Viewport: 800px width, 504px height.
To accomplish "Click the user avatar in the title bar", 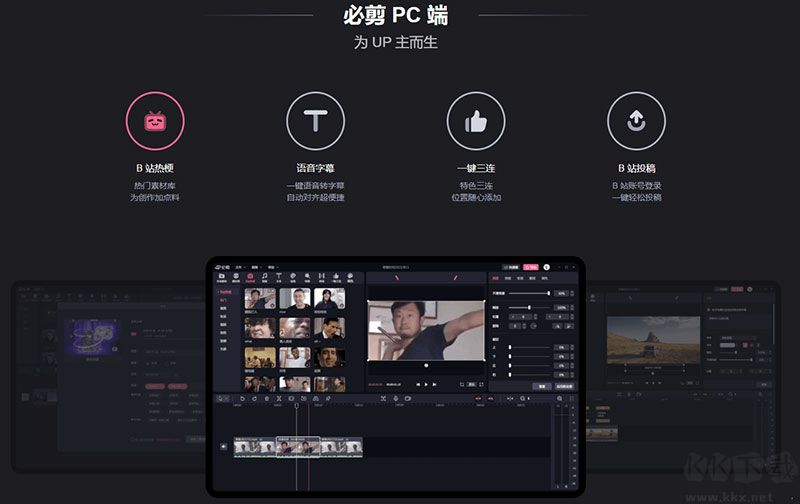I will [x=546, y=267].
